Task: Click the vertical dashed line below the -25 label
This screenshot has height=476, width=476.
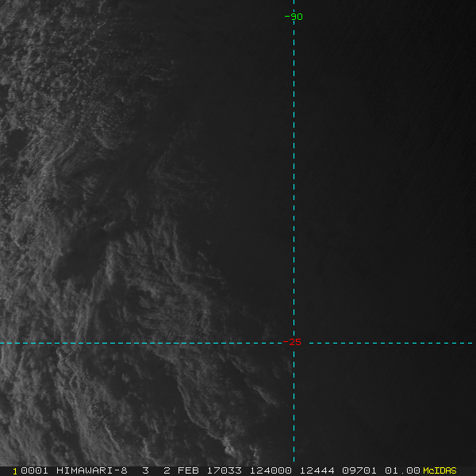Action: click(x=294, y=397)
